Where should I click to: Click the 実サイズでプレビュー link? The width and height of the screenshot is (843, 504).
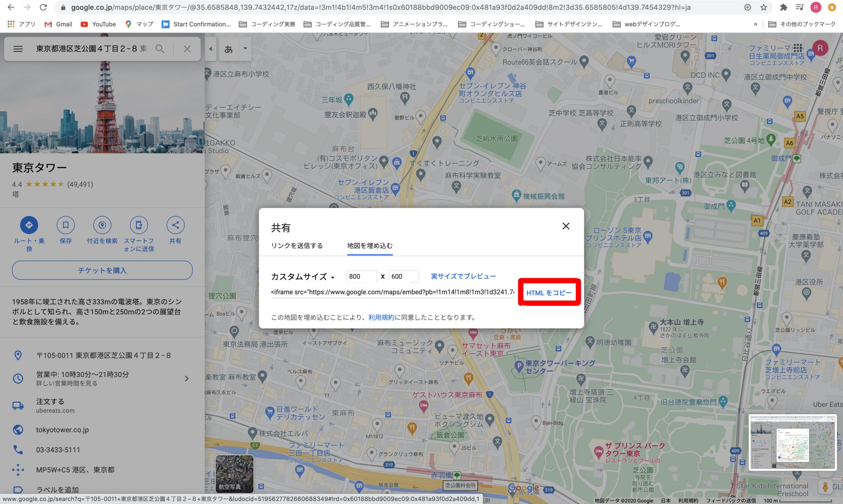(x=463, y=276)
